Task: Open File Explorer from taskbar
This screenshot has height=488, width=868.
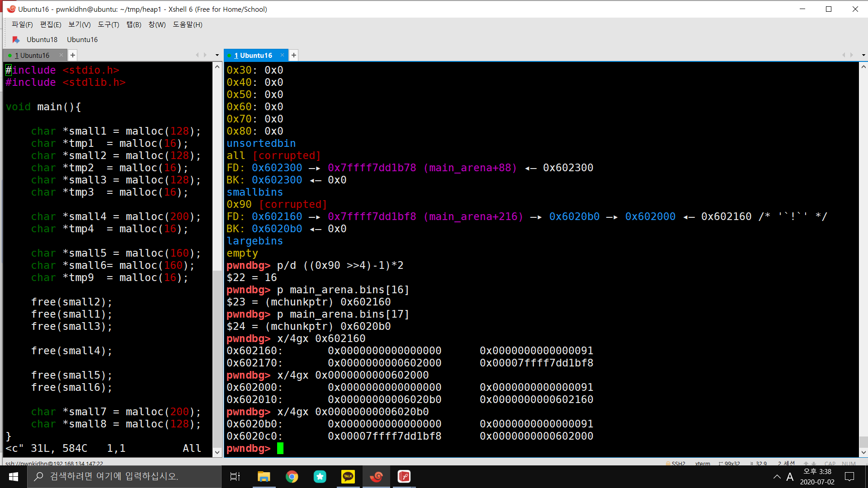Action: coord(264,477)
